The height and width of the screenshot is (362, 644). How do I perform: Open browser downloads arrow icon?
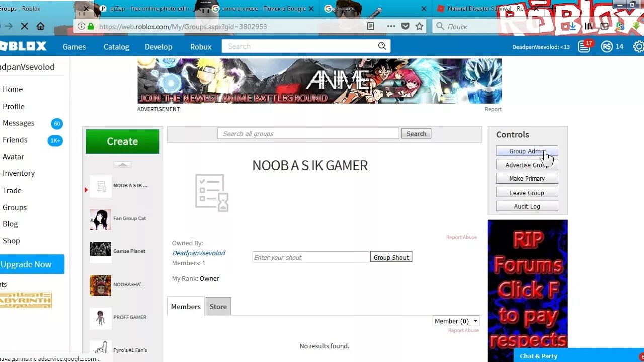pos(572,26)
